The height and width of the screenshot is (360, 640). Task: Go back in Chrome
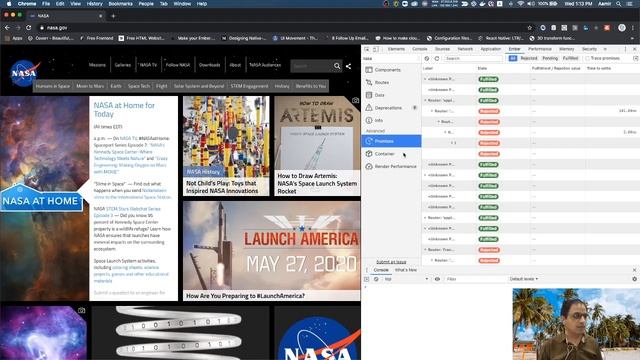pyautogui.click(x=7, y=27)
